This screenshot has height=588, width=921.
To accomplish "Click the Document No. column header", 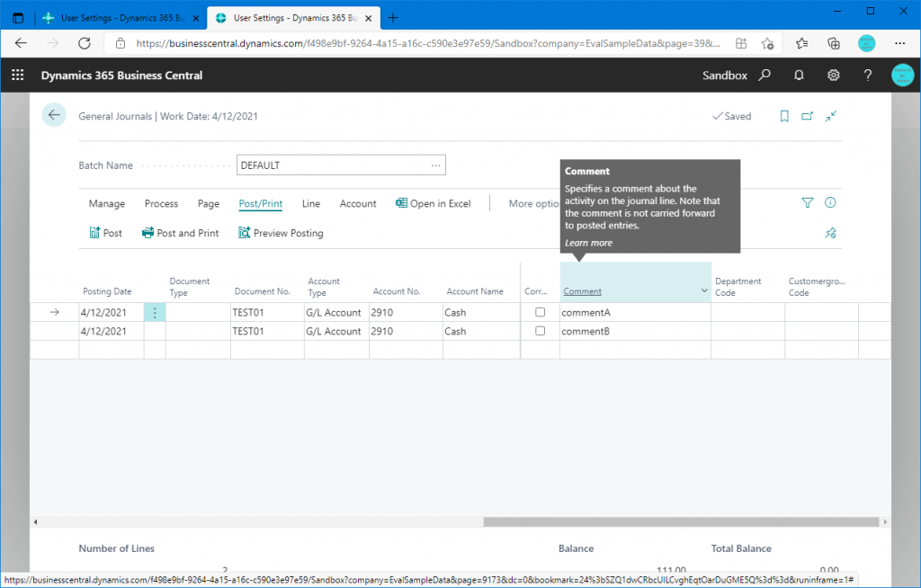I will click(x=262, y=291).
